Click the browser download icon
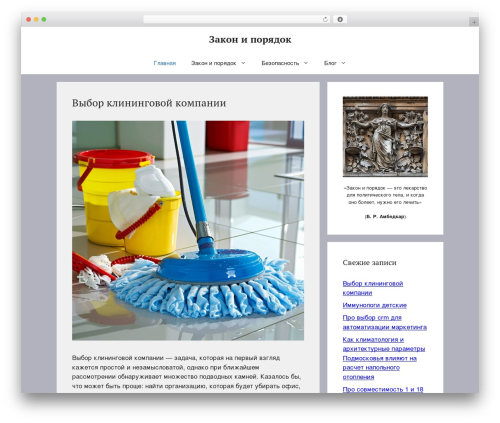The height and width of the screenshot is (423, 500). click(340, 20)
